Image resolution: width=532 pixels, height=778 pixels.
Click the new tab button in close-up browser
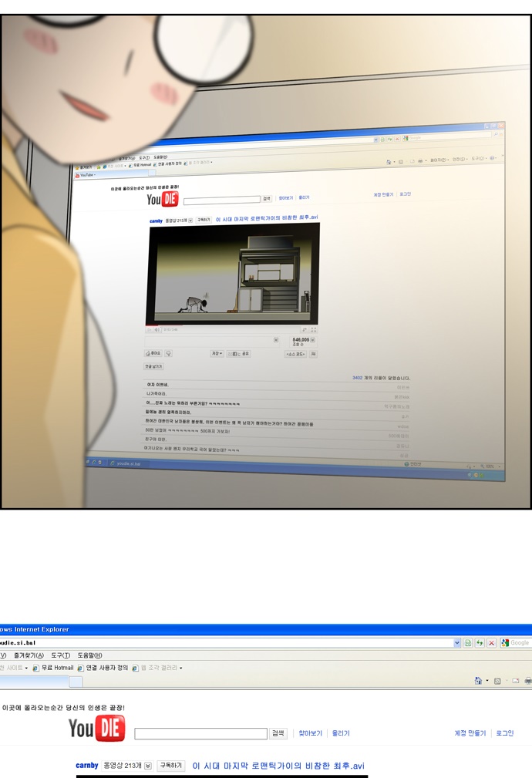pos(76,682)
